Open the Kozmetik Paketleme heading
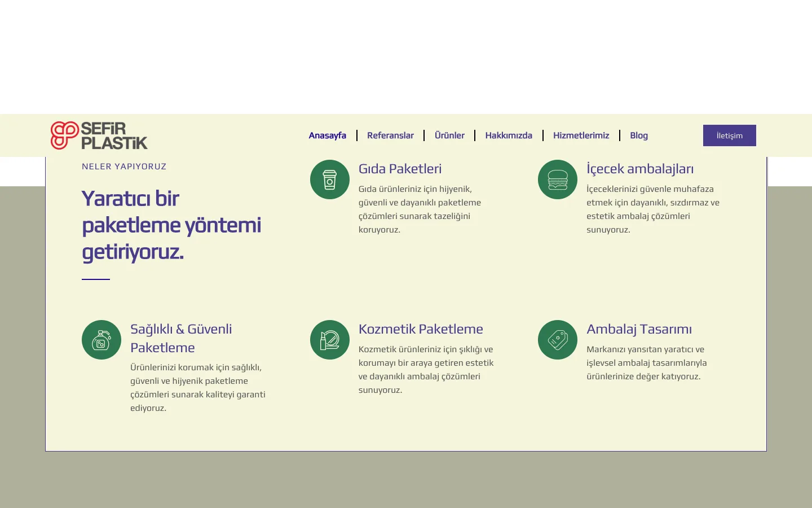 tap(421, 329)
